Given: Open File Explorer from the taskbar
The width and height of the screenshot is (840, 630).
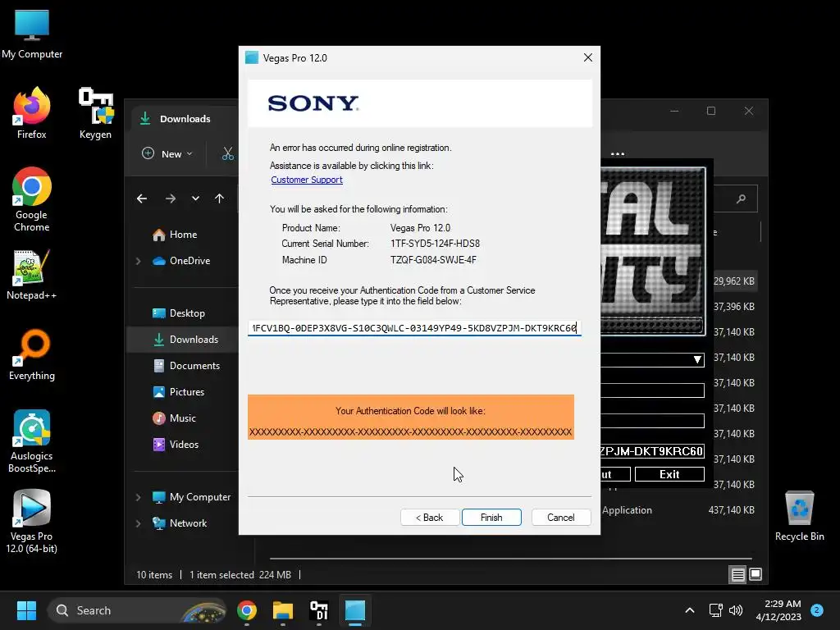Looking at the screenshot, I should tap(283, 610).
